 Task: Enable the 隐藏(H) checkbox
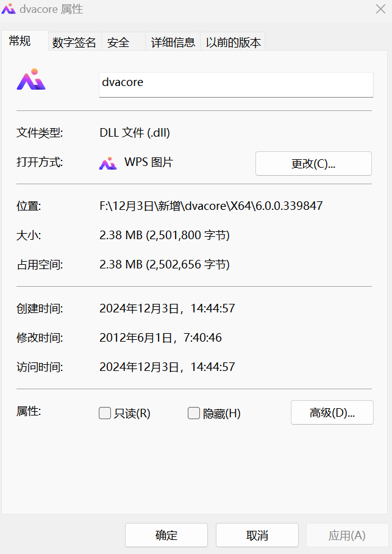pyautogui.click(x=193, y=412)
